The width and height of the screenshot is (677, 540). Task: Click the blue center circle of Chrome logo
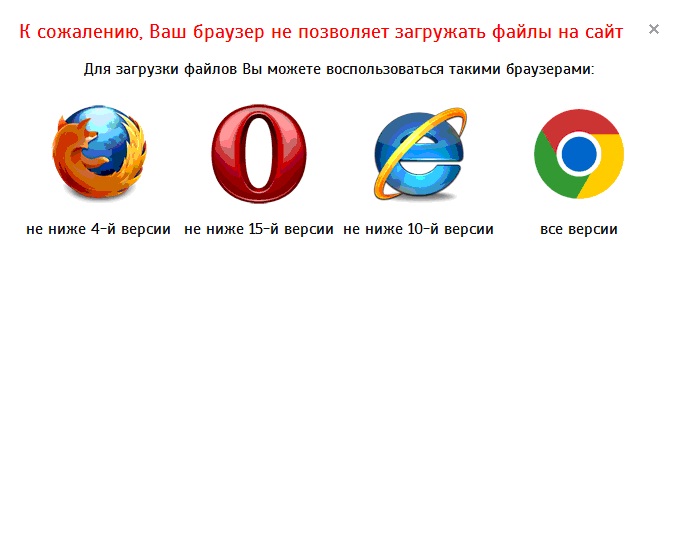(579, 154)
